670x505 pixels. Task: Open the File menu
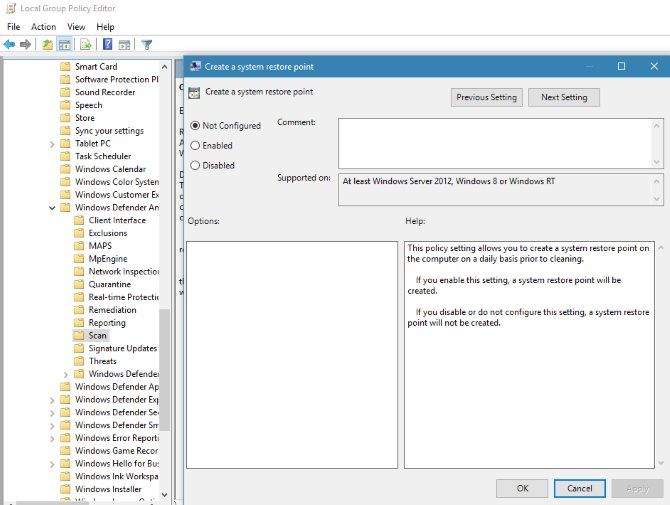point(13,26)
